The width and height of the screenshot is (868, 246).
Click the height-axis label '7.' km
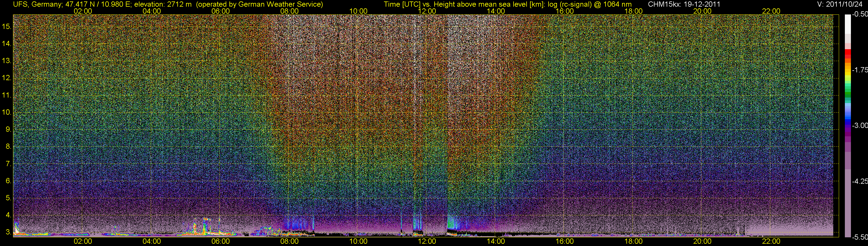pyautogui.click(x=9, y=164)
